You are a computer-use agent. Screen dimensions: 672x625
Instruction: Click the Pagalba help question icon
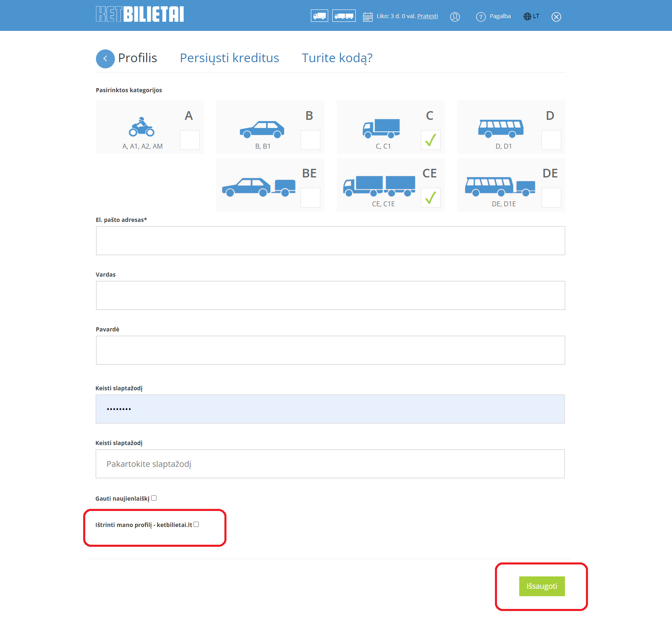[481, 17]
